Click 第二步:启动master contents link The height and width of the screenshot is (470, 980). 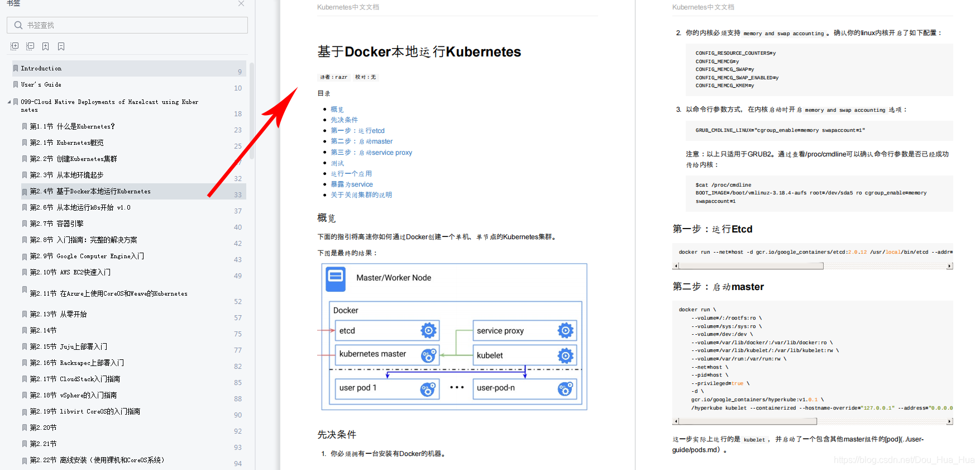point(362,141)
